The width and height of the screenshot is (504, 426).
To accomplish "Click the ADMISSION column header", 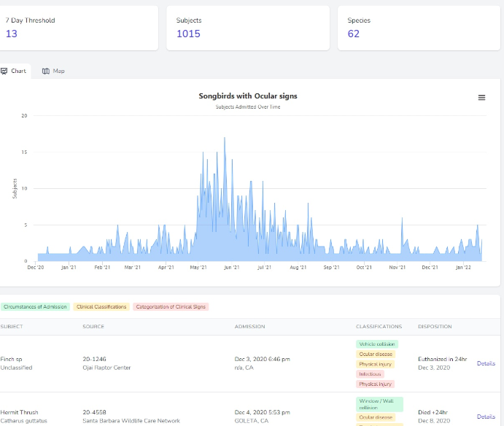I will [x=249, y=326].
